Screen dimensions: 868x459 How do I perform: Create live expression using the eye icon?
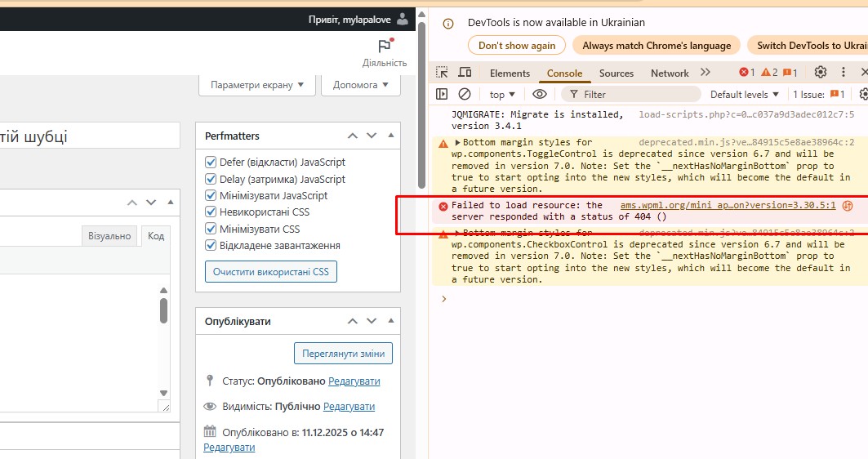pos(539,94)
